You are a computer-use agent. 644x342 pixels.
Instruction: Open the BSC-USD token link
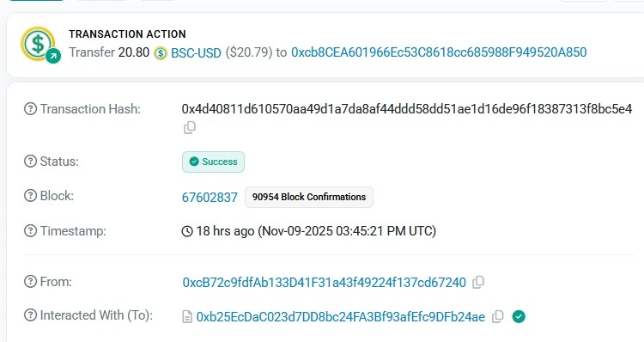tap(196, 53)
